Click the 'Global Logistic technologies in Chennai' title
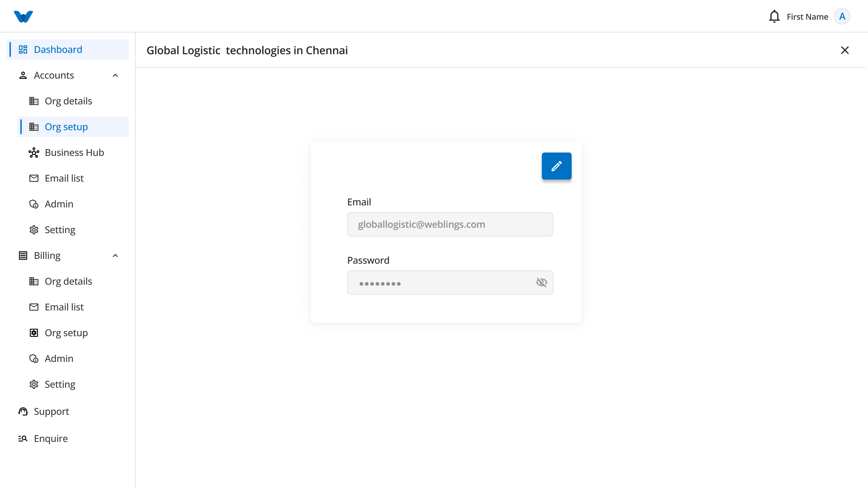The height and width of the screenshot is (488, 868). [x=247, y=50]
